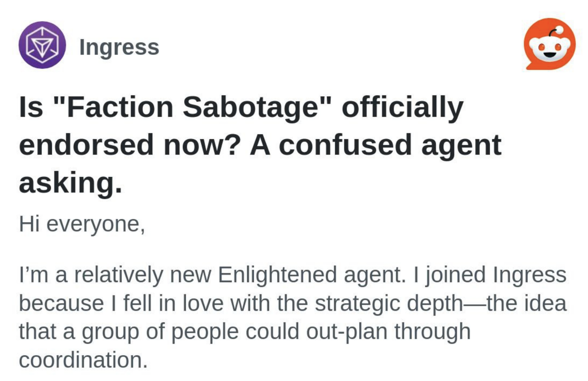The width and height of the screenshot is (588, 381).
Task: Click the word "officially" in the headline
Action: point(402,107)
